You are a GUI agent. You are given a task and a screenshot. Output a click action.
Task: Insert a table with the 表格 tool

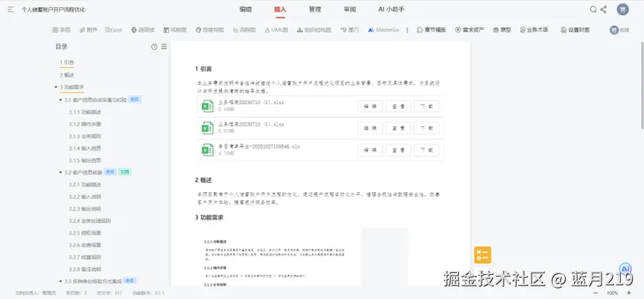pos(61,29)
